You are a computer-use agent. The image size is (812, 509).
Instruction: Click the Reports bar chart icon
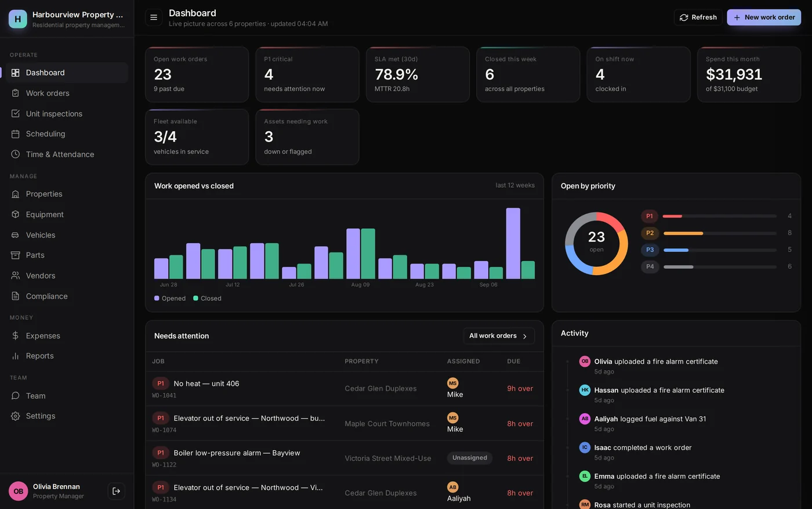pos(16,356)
